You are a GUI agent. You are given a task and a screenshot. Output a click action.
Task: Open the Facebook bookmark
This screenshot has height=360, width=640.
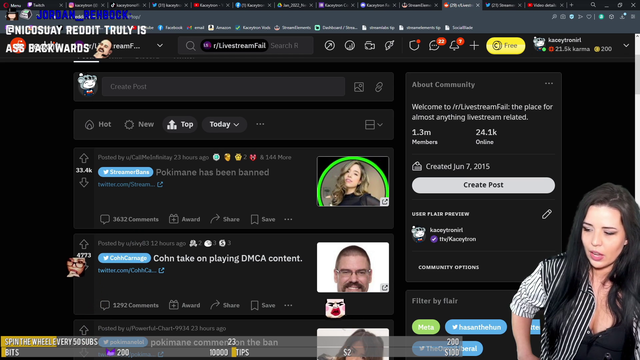[x=170, y=28]
